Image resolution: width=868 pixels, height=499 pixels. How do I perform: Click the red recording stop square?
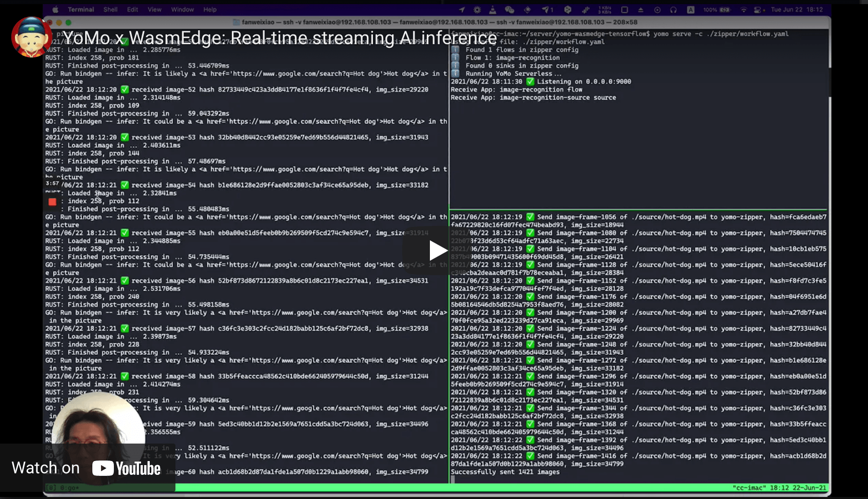click(52, 202)
